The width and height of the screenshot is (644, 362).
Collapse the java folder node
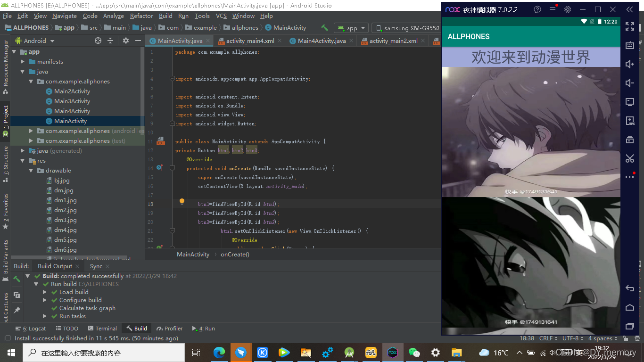23,72
